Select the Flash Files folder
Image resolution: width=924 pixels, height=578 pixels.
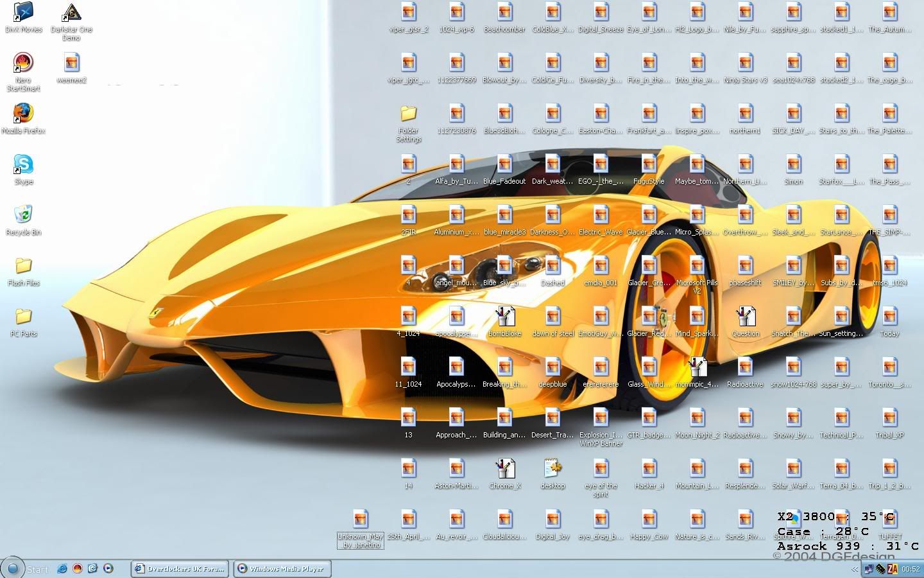pos(23,266)
